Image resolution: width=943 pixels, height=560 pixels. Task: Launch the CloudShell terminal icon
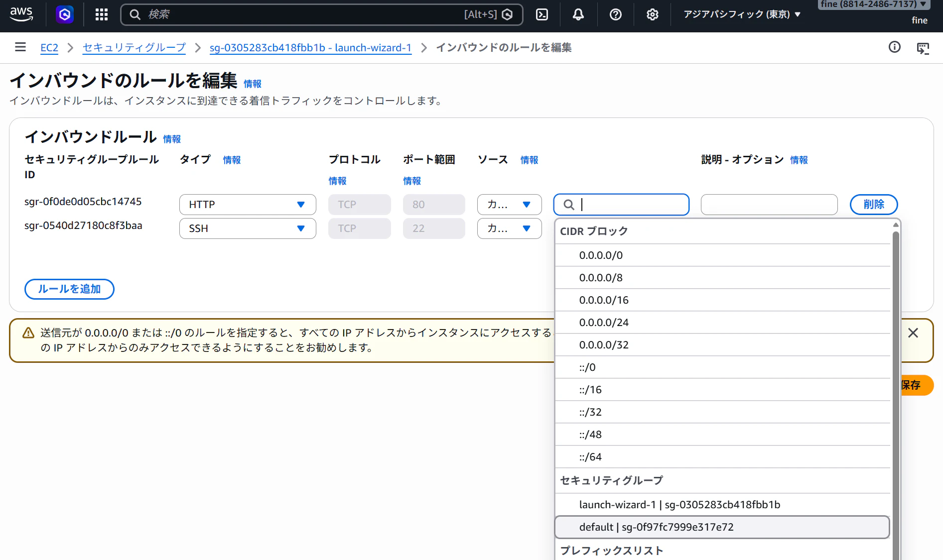point(542,14)
